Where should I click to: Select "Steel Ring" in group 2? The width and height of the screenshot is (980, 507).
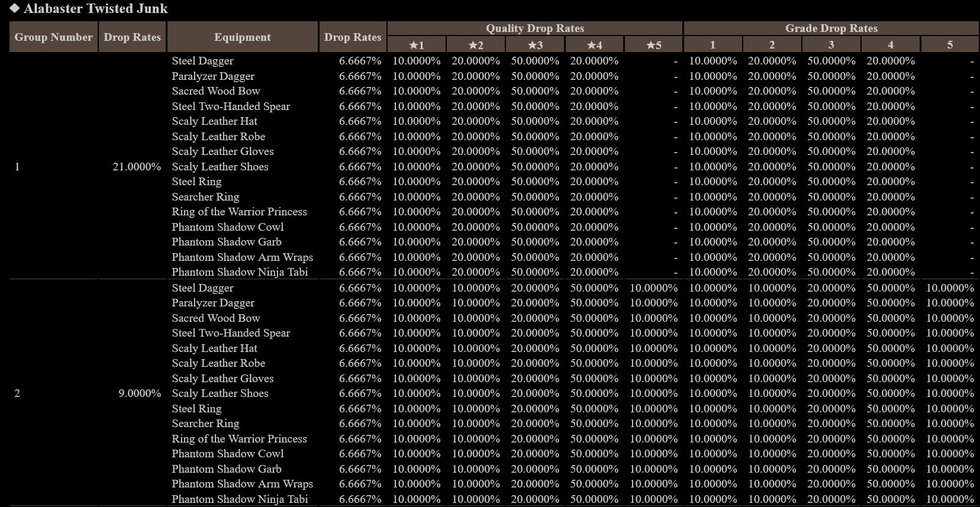[196, 409]
